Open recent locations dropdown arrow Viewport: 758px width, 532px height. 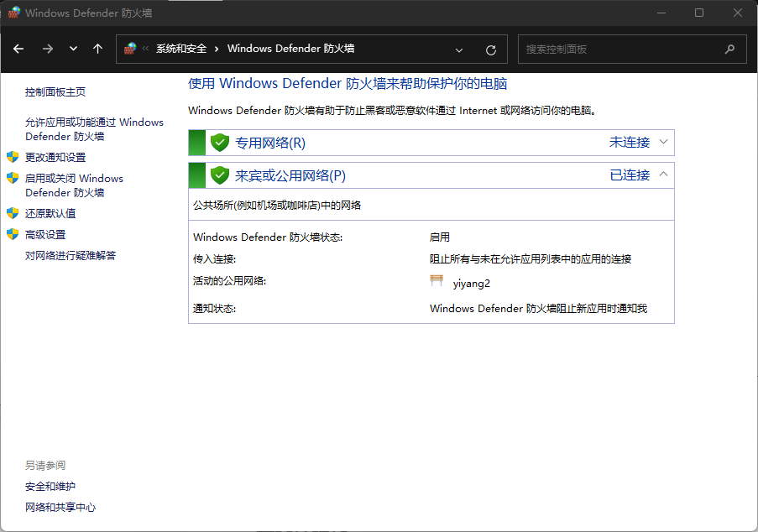[73, 49]
